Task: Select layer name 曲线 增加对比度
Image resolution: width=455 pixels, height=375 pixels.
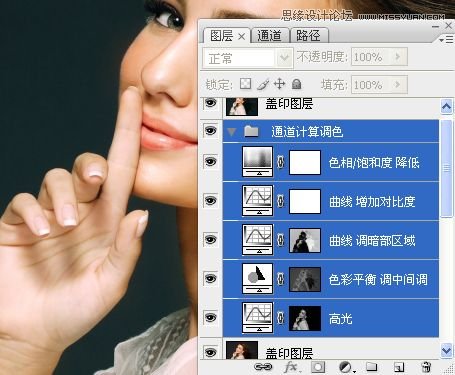Action: 372,202
